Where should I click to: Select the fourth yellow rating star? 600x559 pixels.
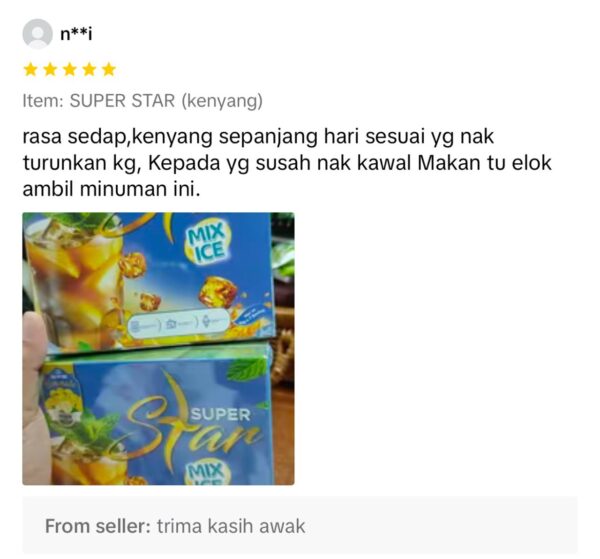(x=89, y=70)
